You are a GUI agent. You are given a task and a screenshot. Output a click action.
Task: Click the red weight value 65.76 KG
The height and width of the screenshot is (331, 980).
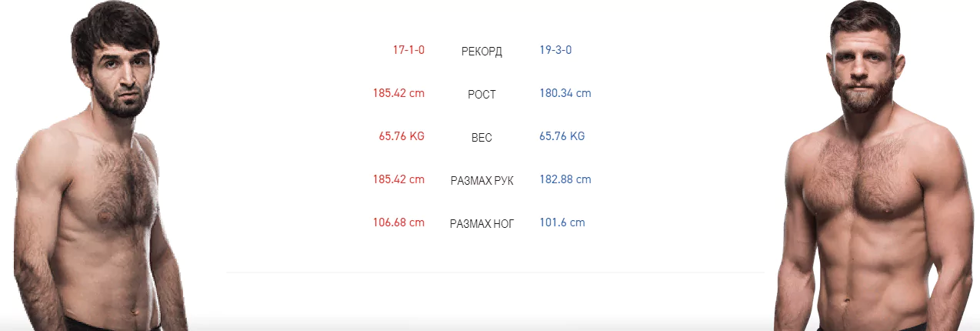pos(402,136)
